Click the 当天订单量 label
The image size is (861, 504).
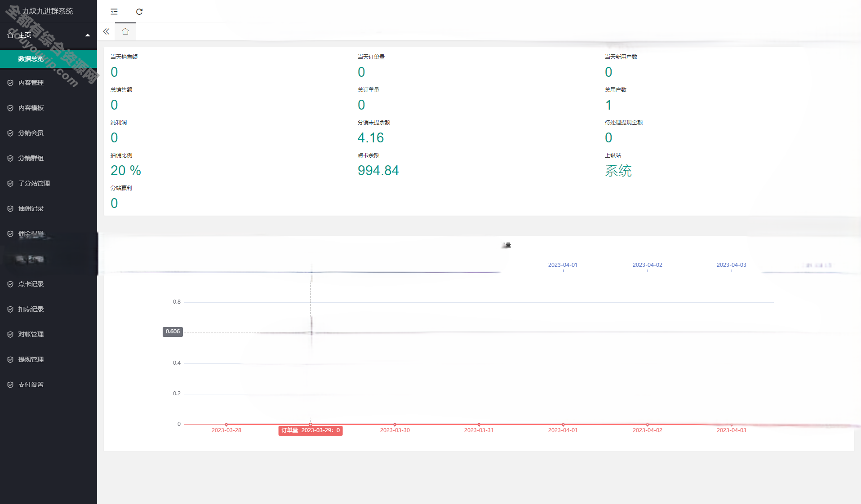[x=371, y=57]
